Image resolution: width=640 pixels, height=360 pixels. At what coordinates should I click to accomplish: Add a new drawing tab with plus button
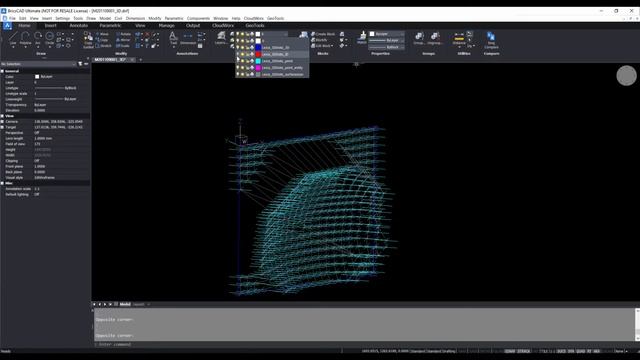(x=140, y=60)
